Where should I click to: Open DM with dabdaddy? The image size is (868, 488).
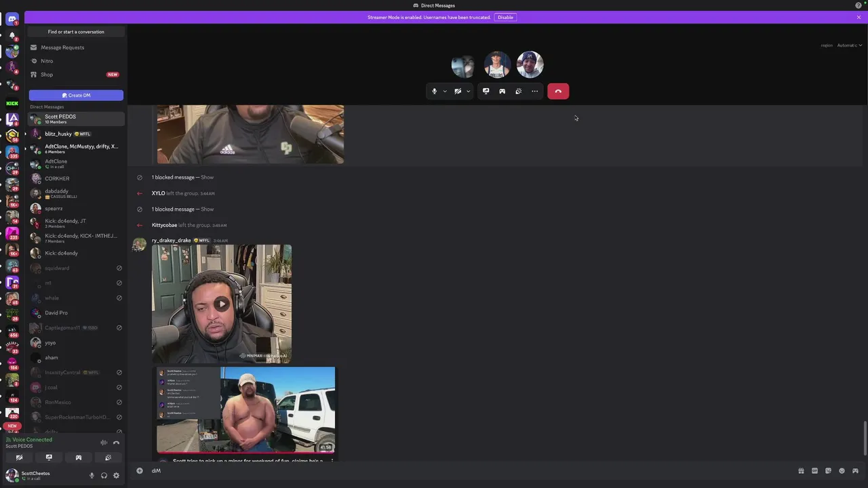coord(76,193)
